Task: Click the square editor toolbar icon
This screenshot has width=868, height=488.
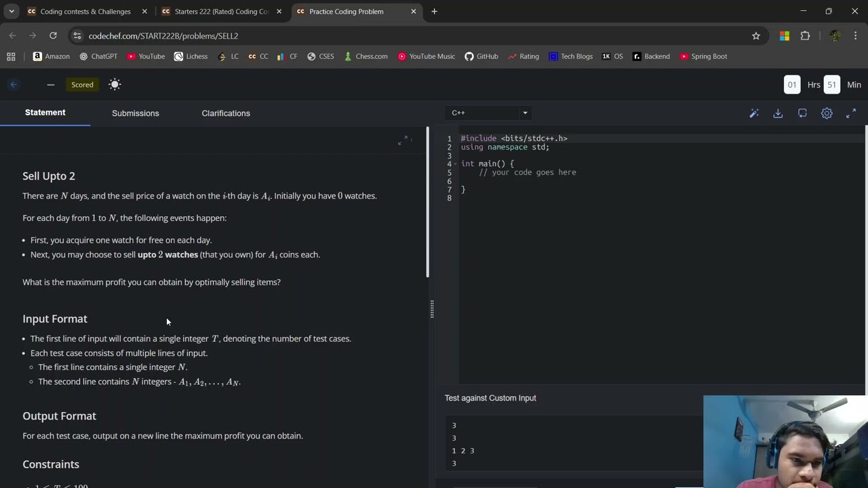Action: pos(802,113)
